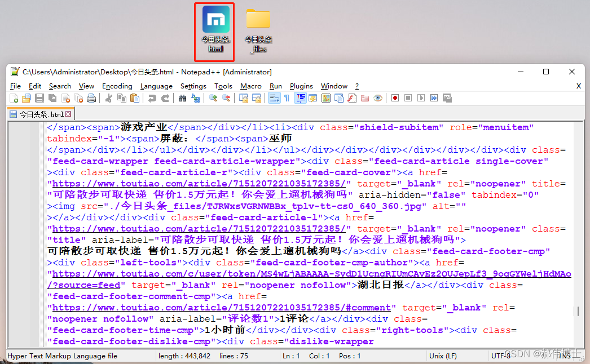590x364 pixels.
Task: Click the vertical scrollbar thumb in editor
Action: 578,312
